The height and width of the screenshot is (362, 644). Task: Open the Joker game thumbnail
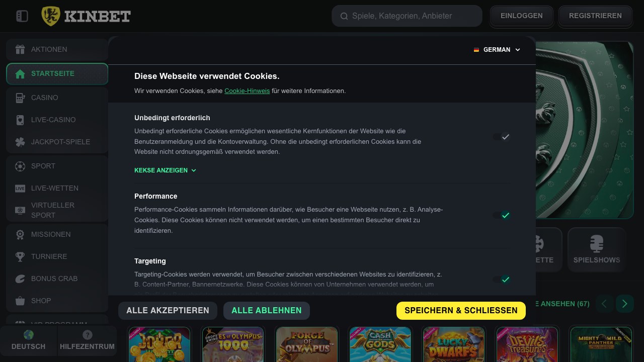coord(159,344)
